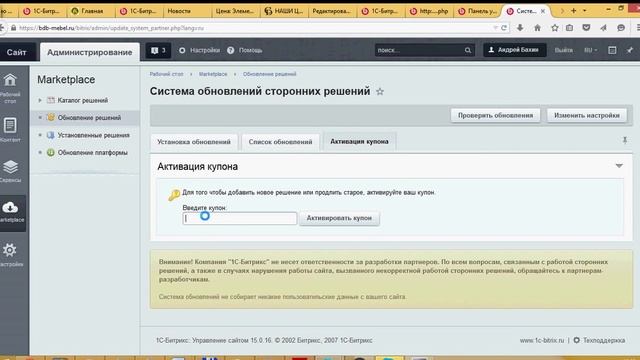640x360 pixels.
Task: Click the pin icon beside the tabs
Action: click(624, 140)
